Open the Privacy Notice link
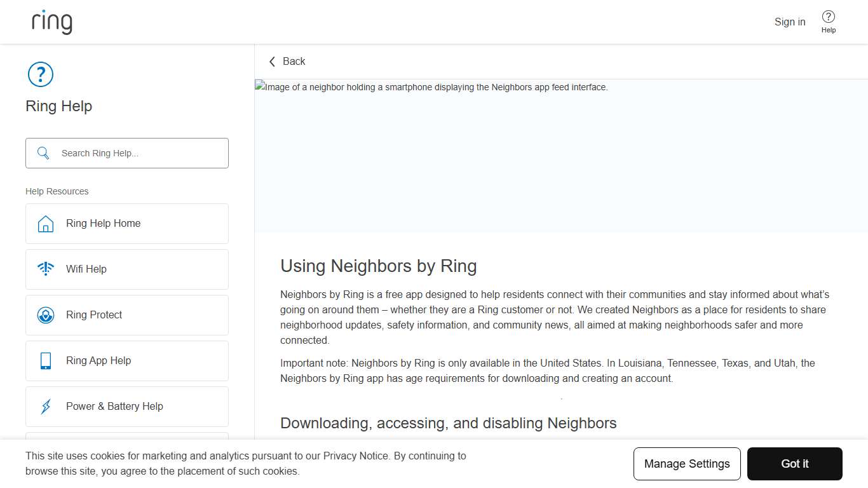The height and width of the screenshot is (488, 868). click(356, 456)
